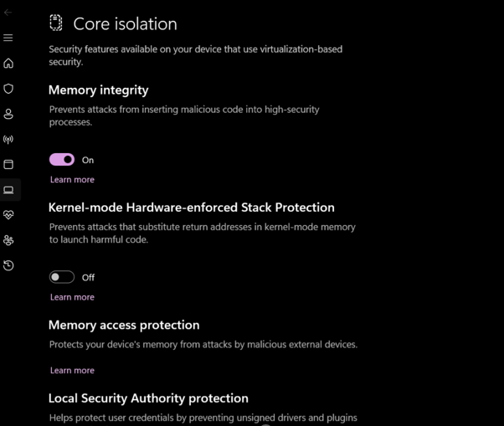504x426 pixels.
Task: Open Protection history clock icon
Action: [x=8, y=265]
